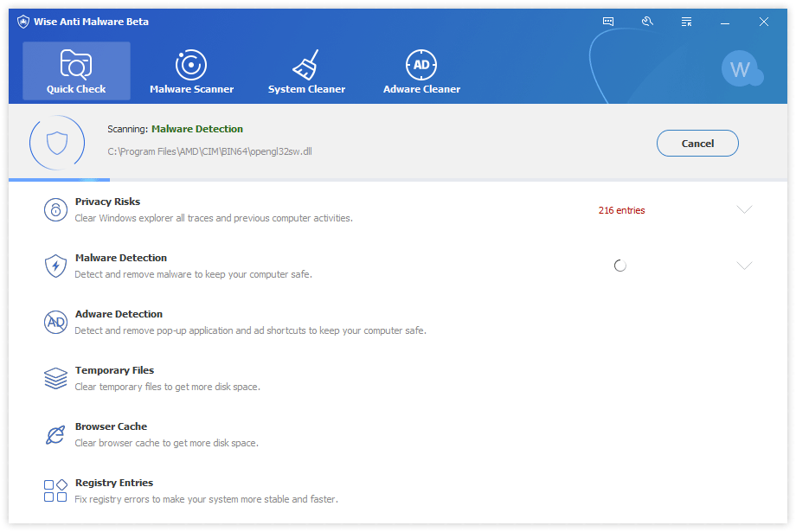Open the System Cleaner tab
This screenshot has width=796, height=532.
pyautogui.click(x=306, y=71)
